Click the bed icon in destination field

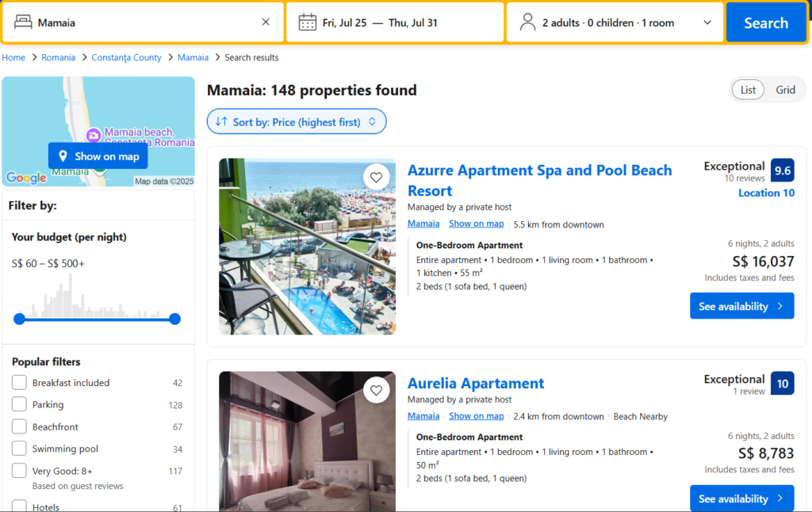point(24,22)
